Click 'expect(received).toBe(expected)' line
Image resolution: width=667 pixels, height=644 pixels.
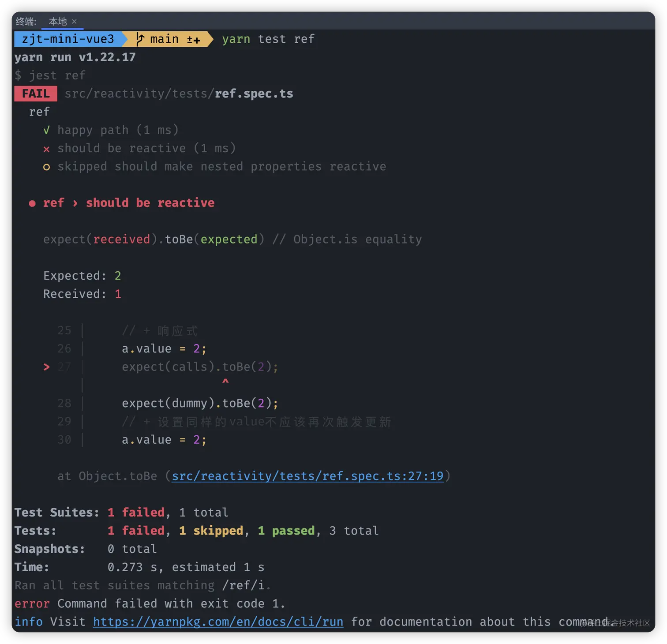coord(154,239)
